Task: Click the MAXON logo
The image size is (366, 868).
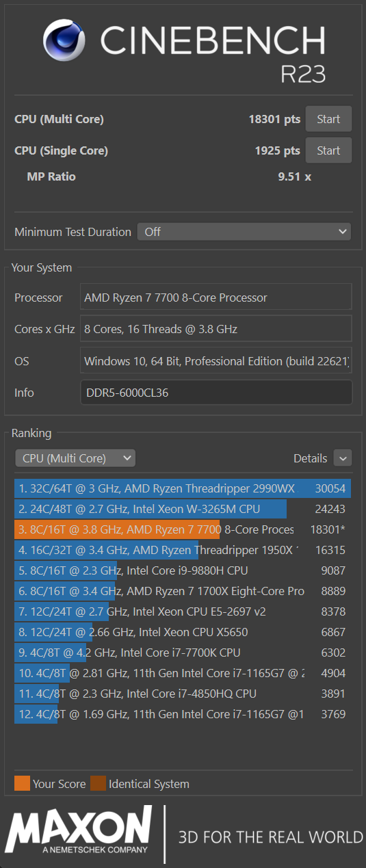Action: 79,830
